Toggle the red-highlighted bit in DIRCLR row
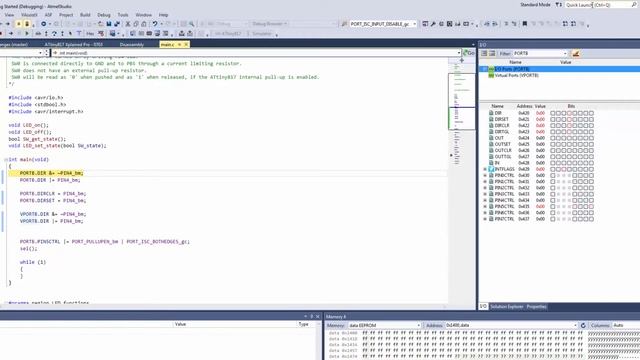The width and height of the screenshot is (640, 360). tap(569, 126)
